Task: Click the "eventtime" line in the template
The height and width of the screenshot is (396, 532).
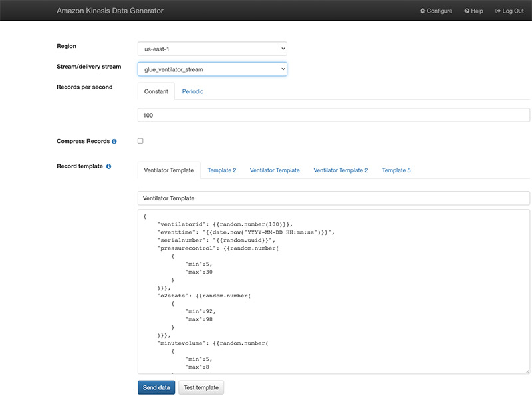Action: coord(246,232)
